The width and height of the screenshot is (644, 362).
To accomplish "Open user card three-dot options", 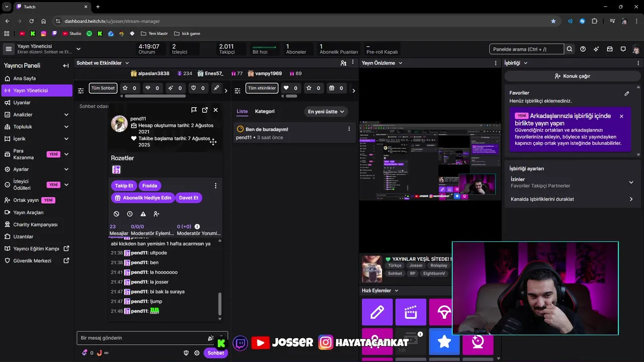I will pyautogui.click(x=216, y=186).
